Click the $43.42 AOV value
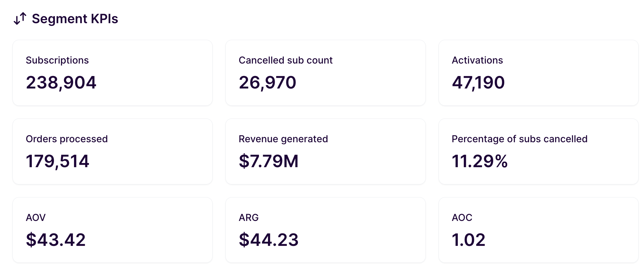Viewport: 644px width, 272px height. tap(56, 240)
